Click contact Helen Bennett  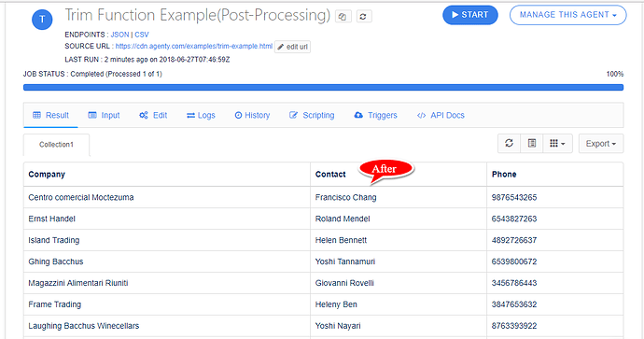click(x=341, y=240)
